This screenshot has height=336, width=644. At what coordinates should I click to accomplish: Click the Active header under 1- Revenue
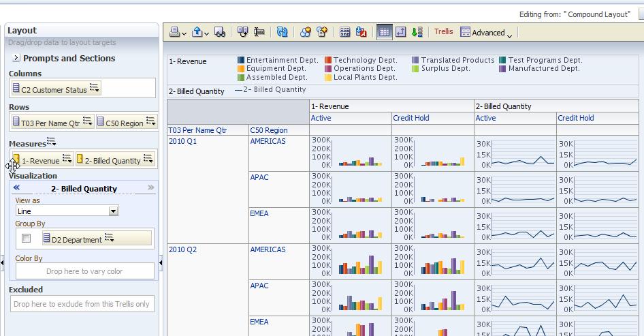coord(321,118)
